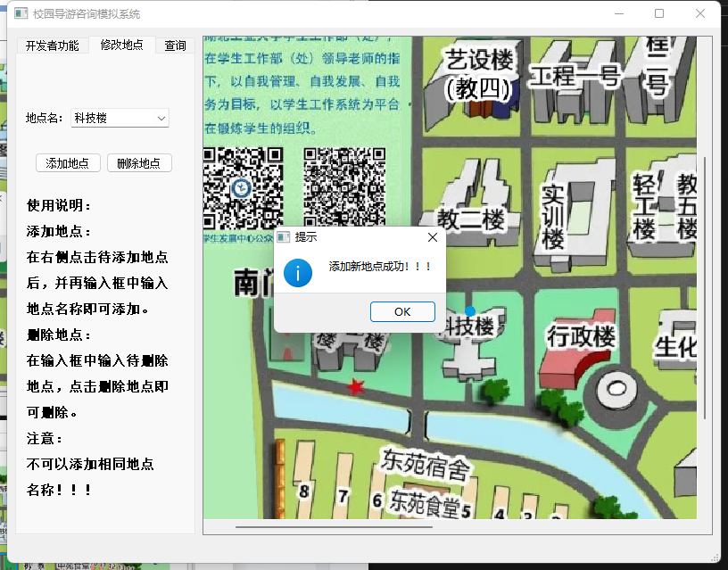Screen dimensions: 728x570
Task: Click the 工程一号 building label
Action: [x=575, y=77]
